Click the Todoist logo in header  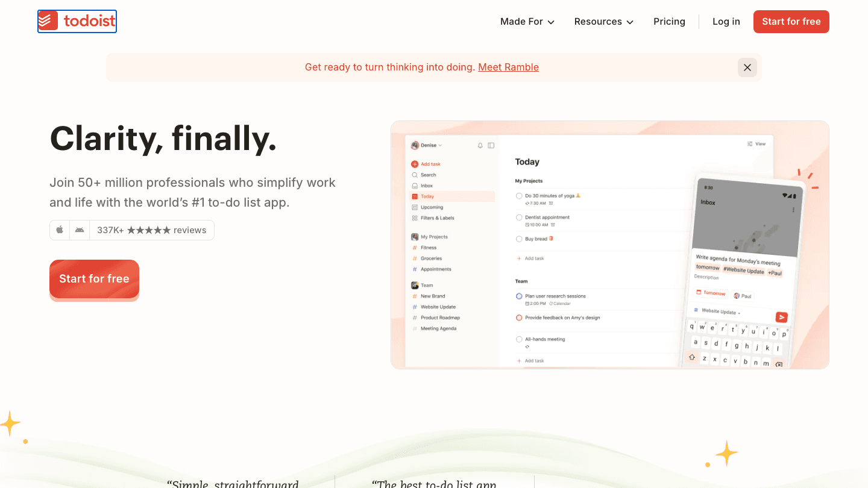(77, 22)
